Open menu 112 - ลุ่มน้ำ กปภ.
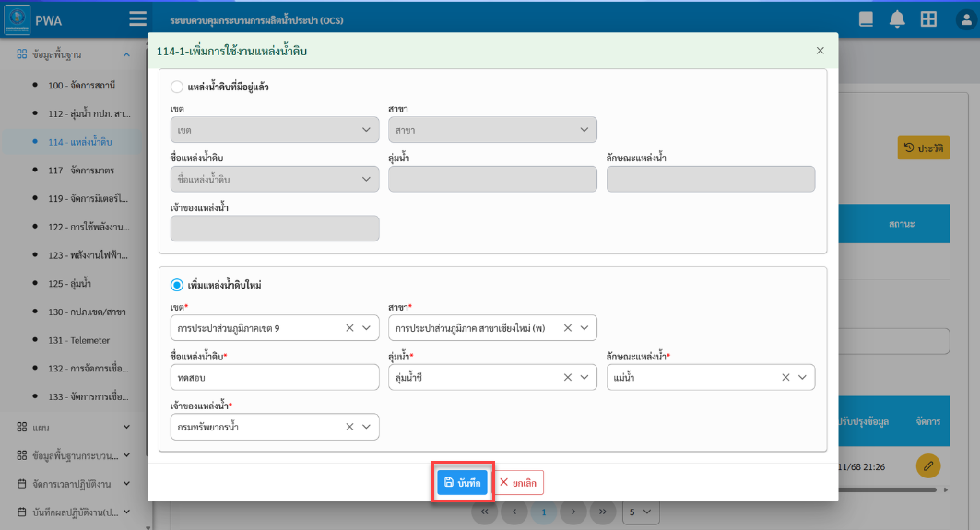The height and width of the screenshot is (530, 980). (89, 113)
